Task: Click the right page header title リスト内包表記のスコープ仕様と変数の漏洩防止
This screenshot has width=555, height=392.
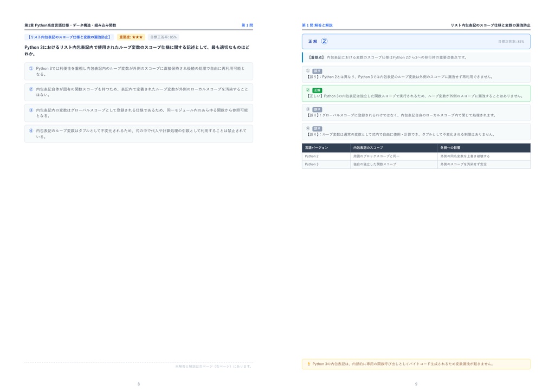Action: (490, 25)
